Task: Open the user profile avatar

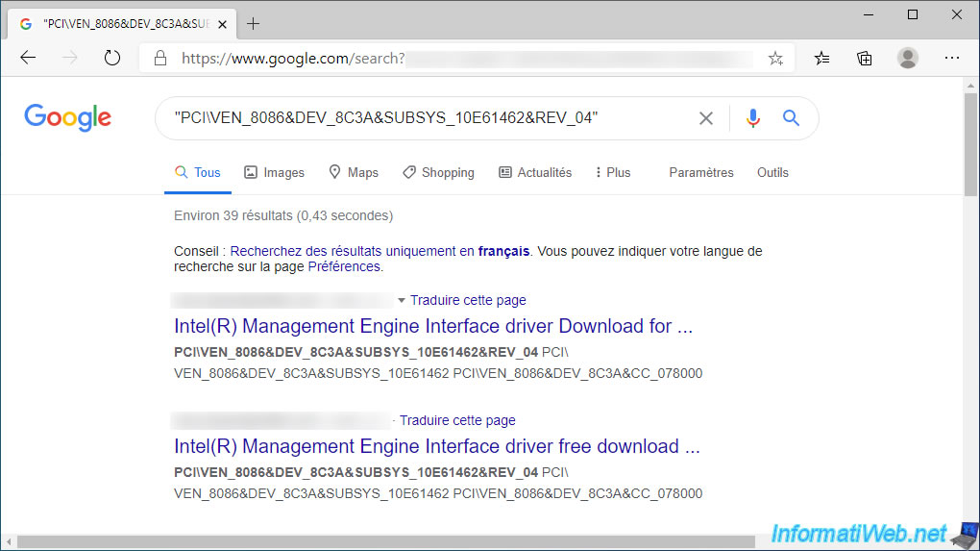Action: 908,58
